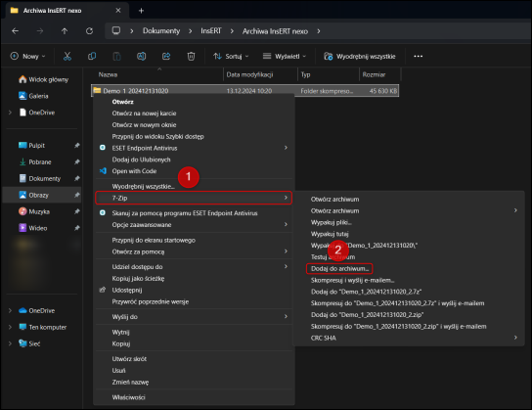Click the Rename icon in toolbar
The height and width of the screenshot is (410, 532).
point(142,57)
